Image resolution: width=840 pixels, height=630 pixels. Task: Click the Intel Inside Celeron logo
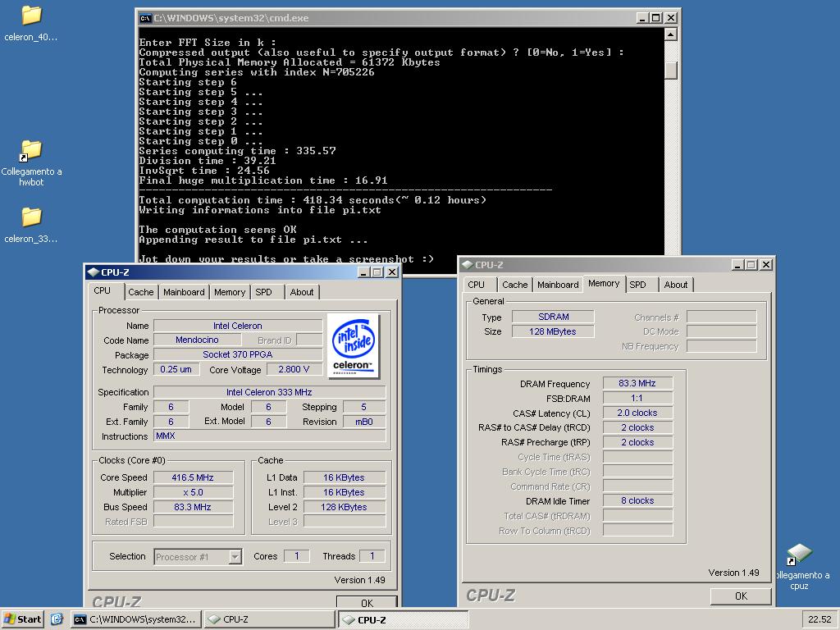[x=353, y=345]
